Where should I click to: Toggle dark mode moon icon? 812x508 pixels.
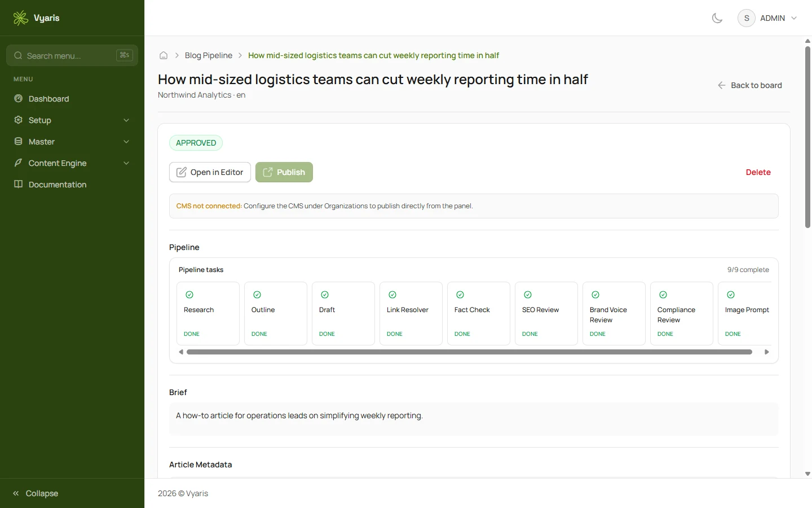717,18
